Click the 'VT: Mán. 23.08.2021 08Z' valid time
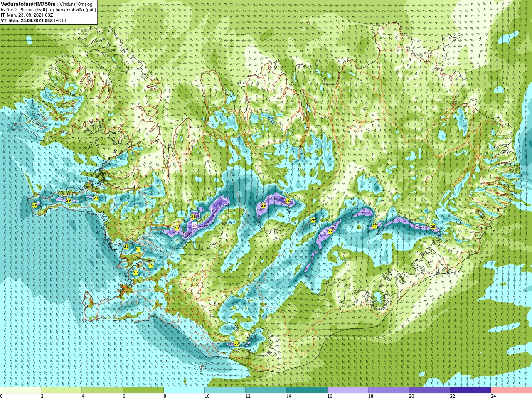This screenshot has height=399, width=532. pyautogui.click(x=27, y=20)
